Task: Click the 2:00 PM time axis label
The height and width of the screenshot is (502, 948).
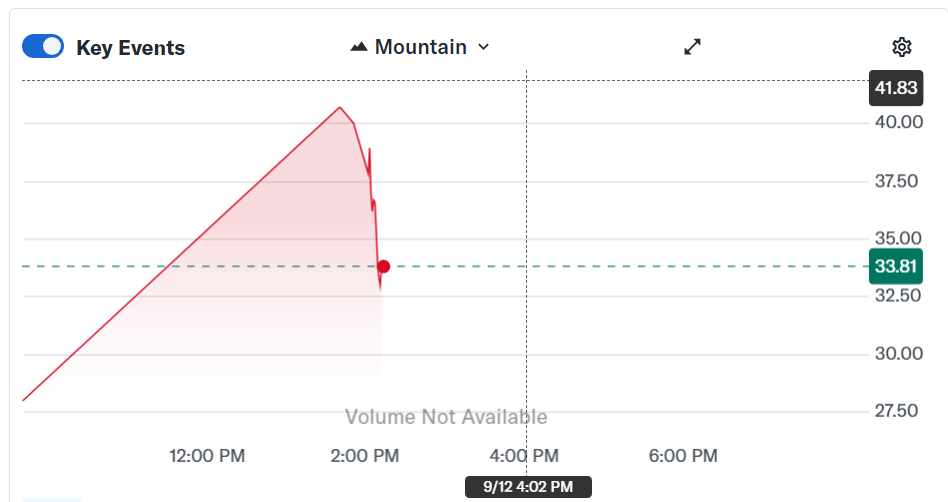Action: [364, 456]
